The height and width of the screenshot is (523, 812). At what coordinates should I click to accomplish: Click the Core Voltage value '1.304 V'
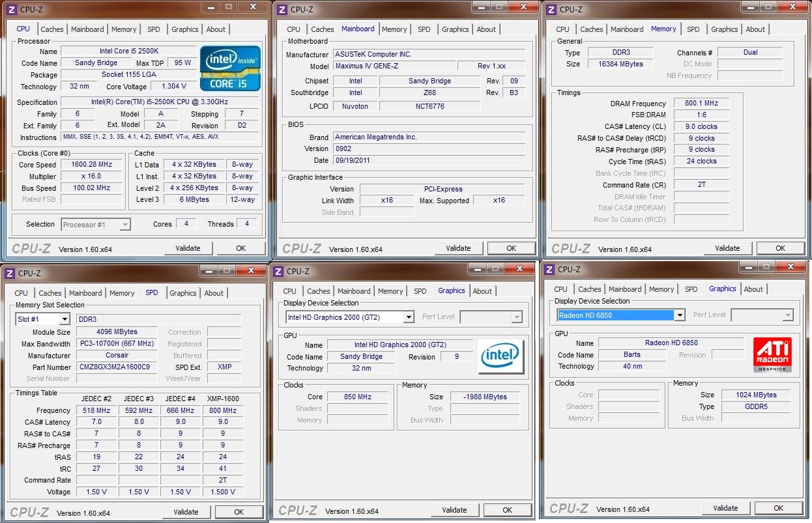pyautogui.click(x=173, y=87)
